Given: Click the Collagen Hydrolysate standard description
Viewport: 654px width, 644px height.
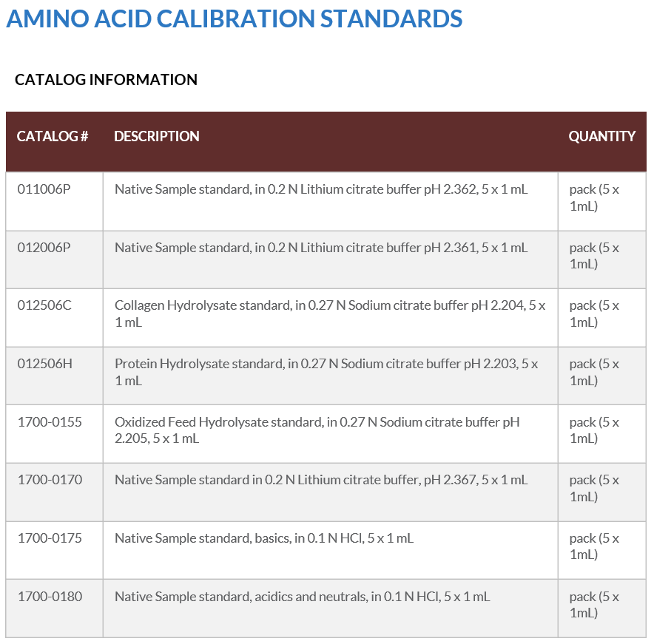Looking at the screenshot, I should (329, 313).
